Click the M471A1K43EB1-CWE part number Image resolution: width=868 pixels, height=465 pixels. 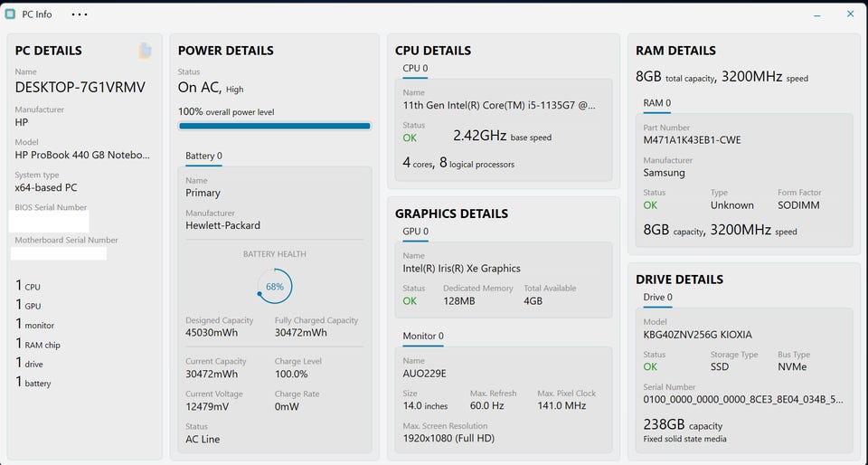click(692, 140)
